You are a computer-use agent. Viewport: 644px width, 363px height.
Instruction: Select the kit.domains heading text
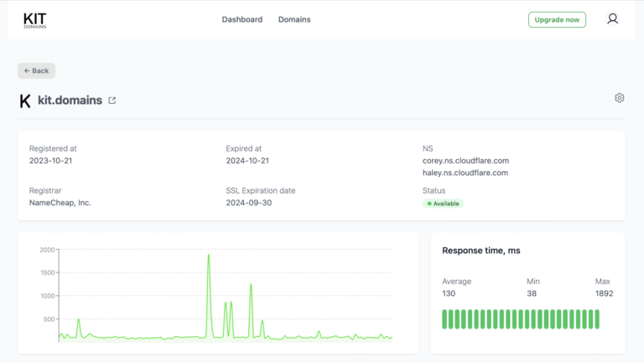70,101
